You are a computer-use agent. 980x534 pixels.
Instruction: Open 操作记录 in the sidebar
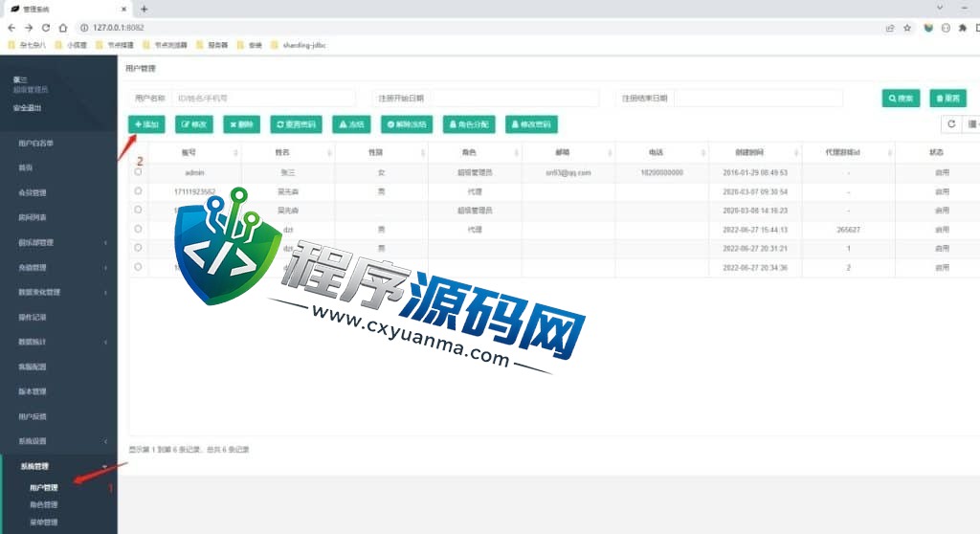tap(33, 317)
